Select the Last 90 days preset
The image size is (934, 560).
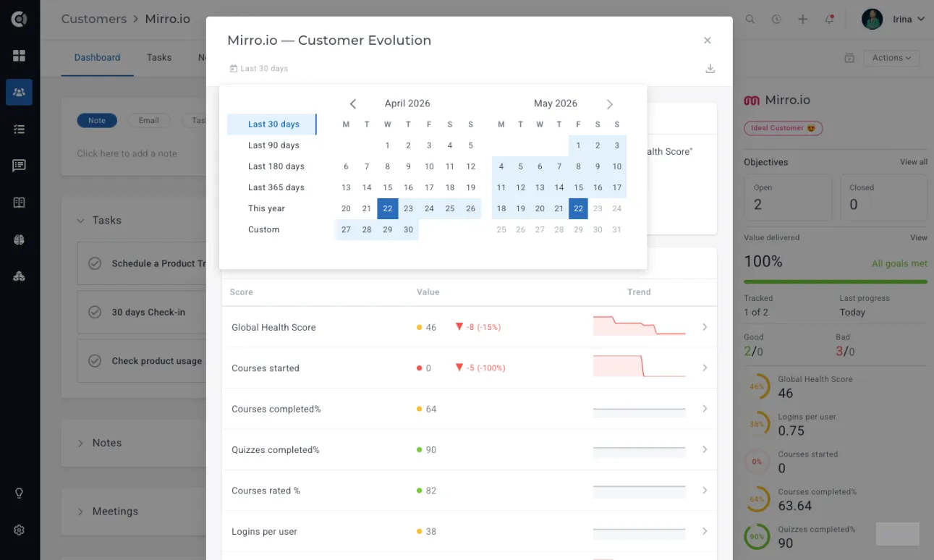(x=273, y=145)
